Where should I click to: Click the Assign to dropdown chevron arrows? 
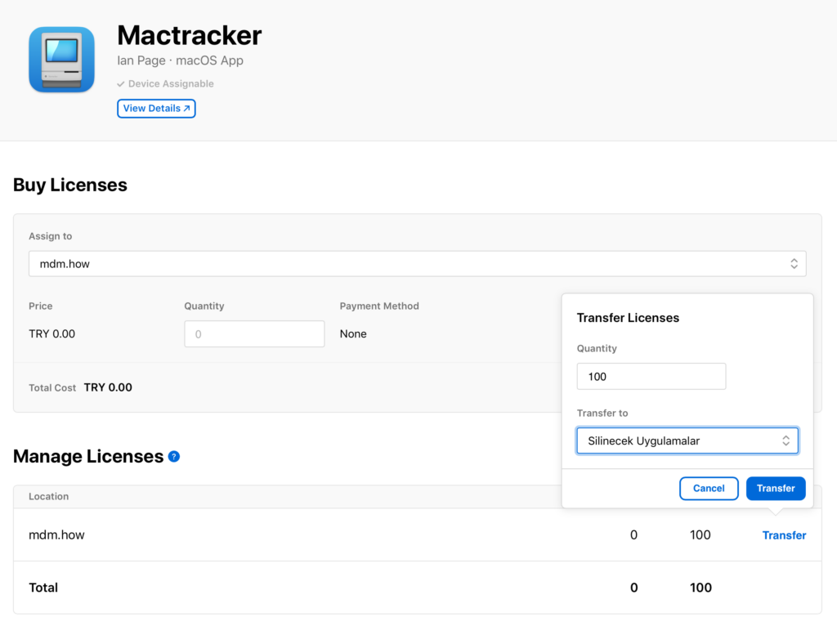pyautogui.click(x=794, y=264)
